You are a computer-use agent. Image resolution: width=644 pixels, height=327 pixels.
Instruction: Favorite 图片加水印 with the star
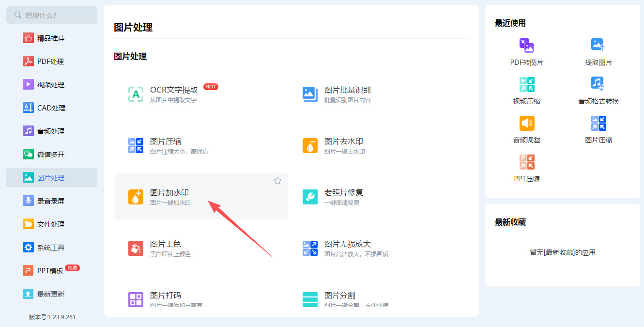click(277, 181)
